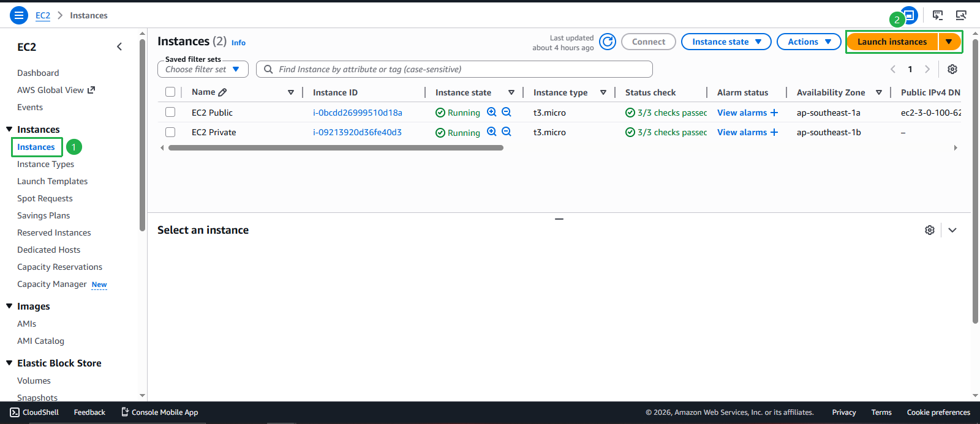The height and width of the screenshot is (424, 980).
Task: Open the Launch instances split arrow
Action: 949,42
